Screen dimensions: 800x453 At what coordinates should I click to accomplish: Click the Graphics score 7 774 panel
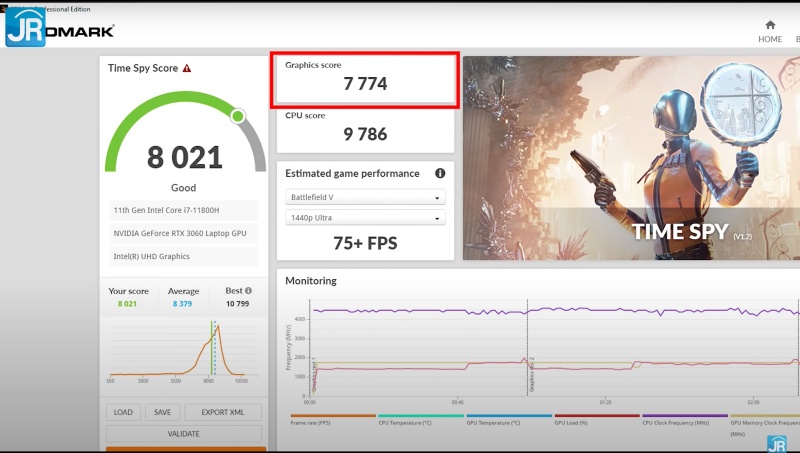coord(365,79)
